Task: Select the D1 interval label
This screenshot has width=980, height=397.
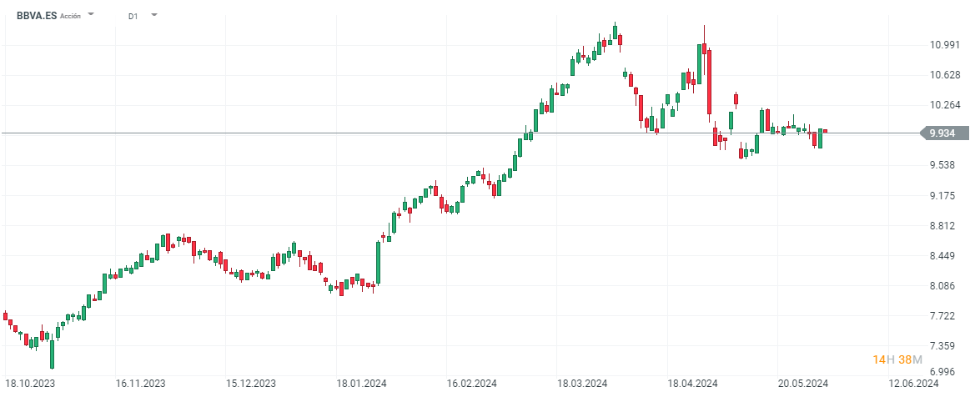Action: point(133,16)
